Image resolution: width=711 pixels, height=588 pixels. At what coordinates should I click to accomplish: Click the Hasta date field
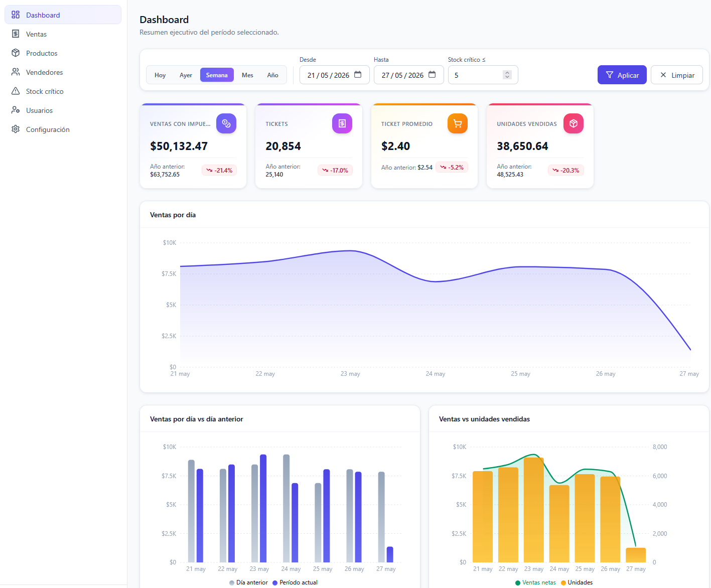[x=409, y=75]
